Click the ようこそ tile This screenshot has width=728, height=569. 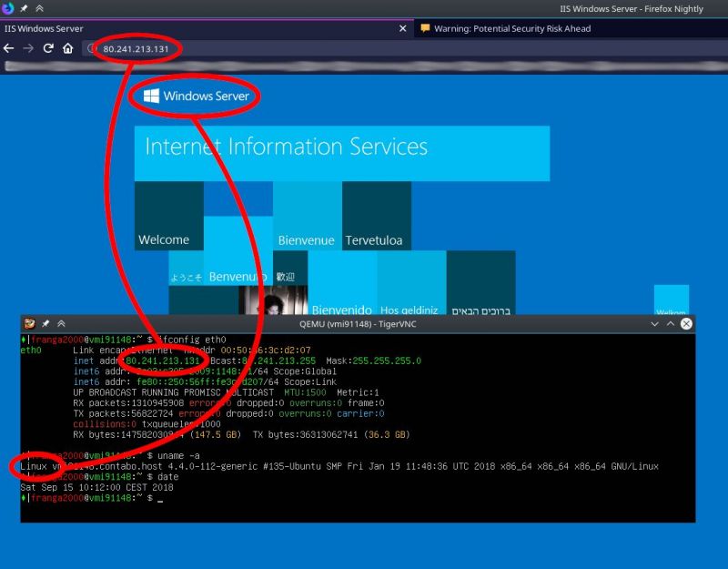(187, 268)
